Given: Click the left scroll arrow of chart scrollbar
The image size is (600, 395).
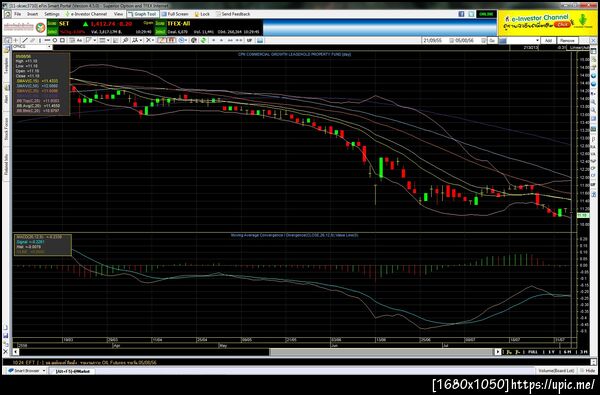Looking at the screenshot, I should click(16, 351).
